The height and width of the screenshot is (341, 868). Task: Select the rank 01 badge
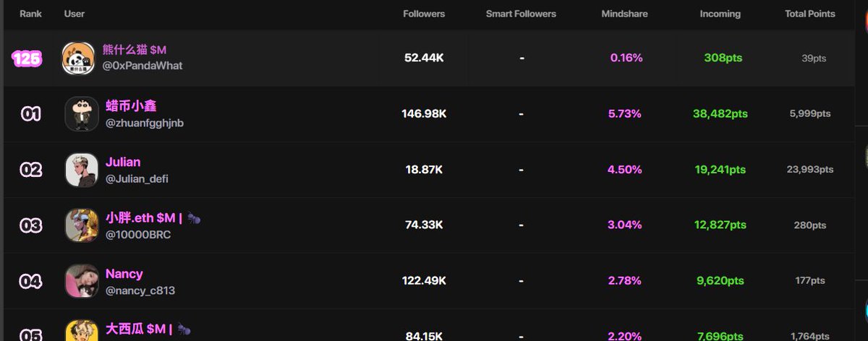click(31, 114)
